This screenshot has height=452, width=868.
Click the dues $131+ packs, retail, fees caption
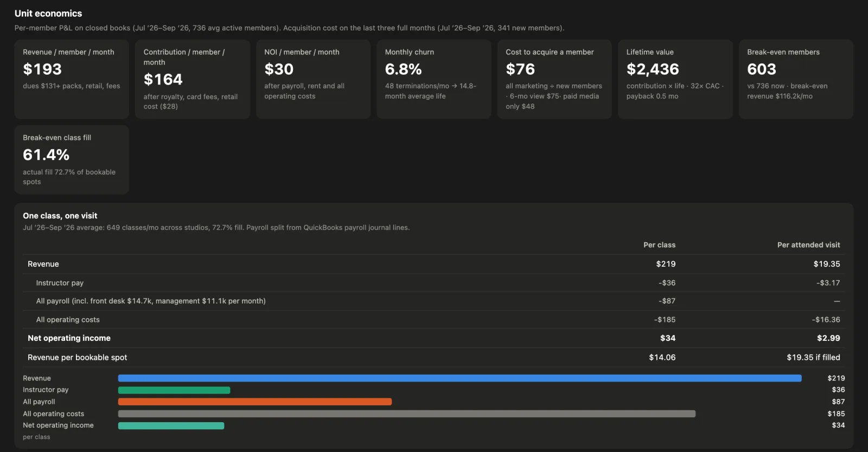[x=72, y=86]
